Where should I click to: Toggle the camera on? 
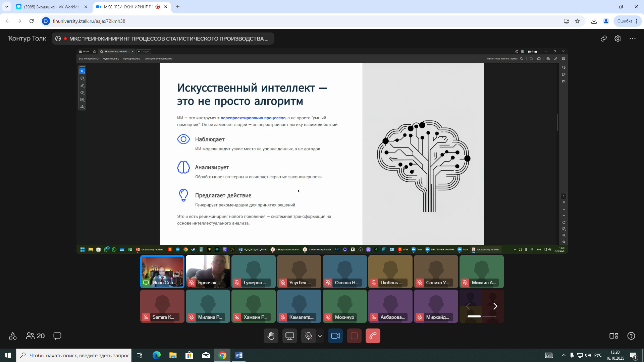pos(335,336)
